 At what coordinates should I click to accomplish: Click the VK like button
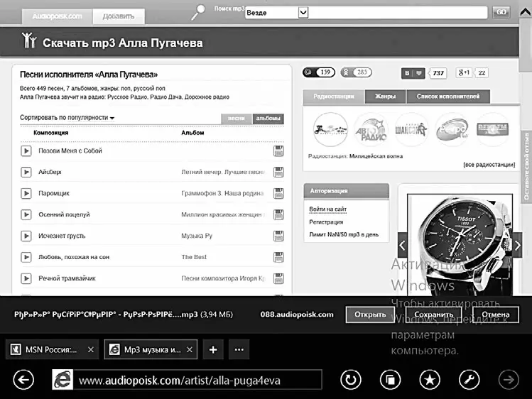413,73
